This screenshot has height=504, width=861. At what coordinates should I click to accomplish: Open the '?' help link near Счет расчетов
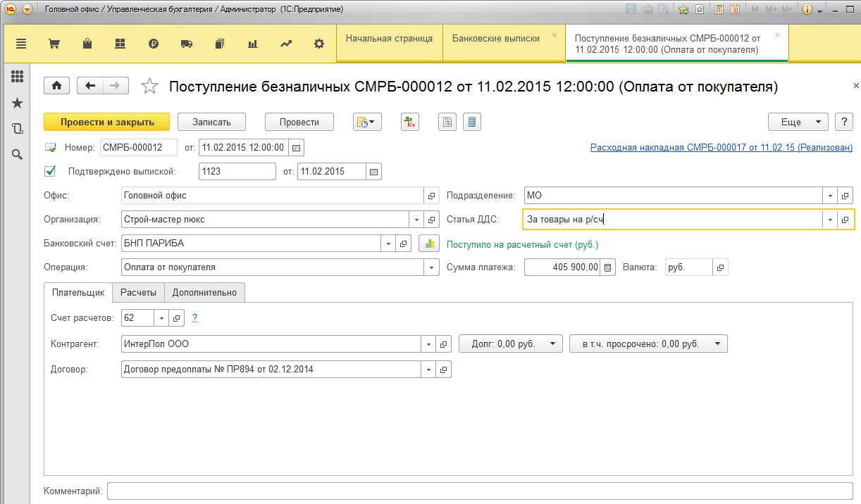(x=194, y=318)
